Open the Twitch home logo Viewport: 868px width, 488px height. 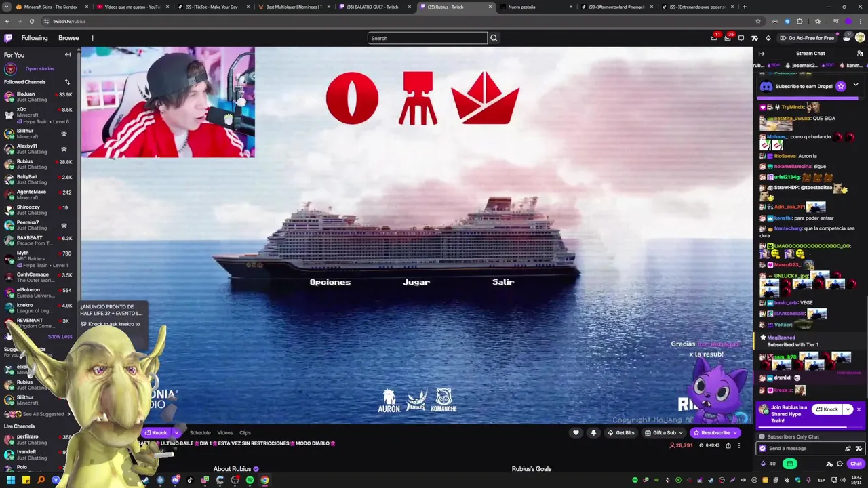point(8,38)
